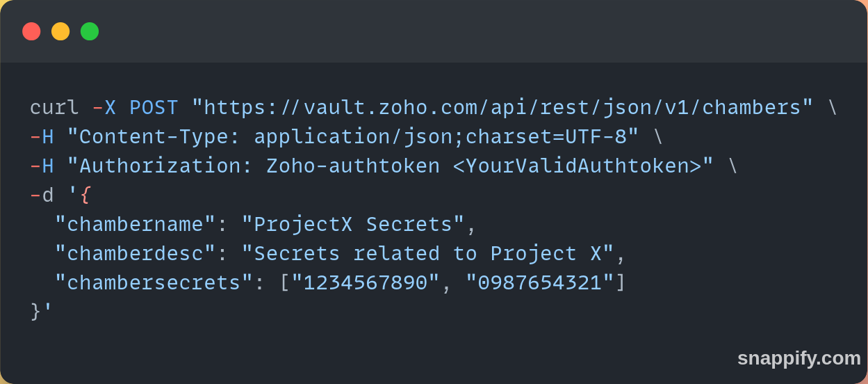The height and width of the screenshot is (384, 868).
Task: Click the -X flag after curl
Action: click(104, 108)
